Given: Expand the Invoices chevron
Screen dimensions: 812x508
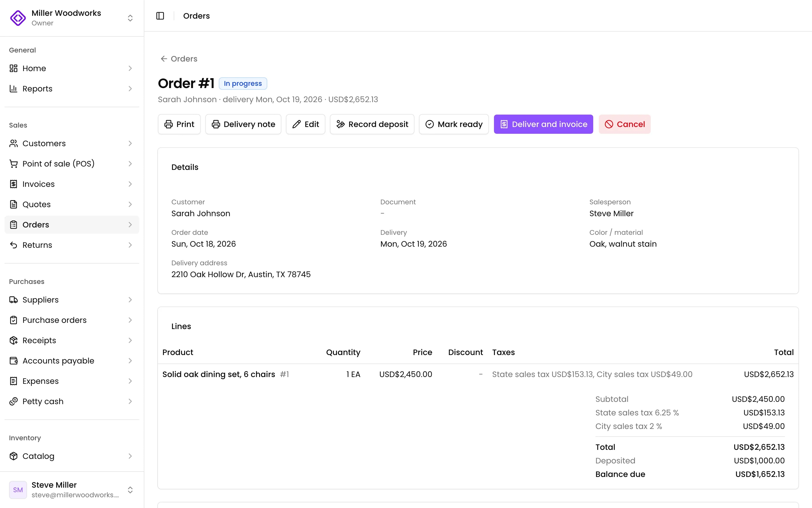Looking at the screenshot, I should (x=130, y=184).
